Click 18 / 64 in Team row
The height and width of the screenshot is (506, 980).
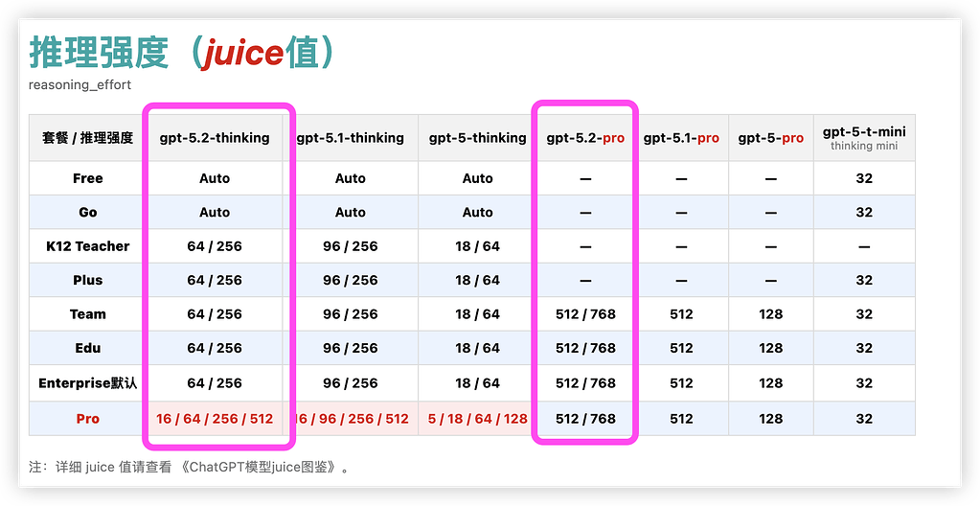[x=477, y=314]
